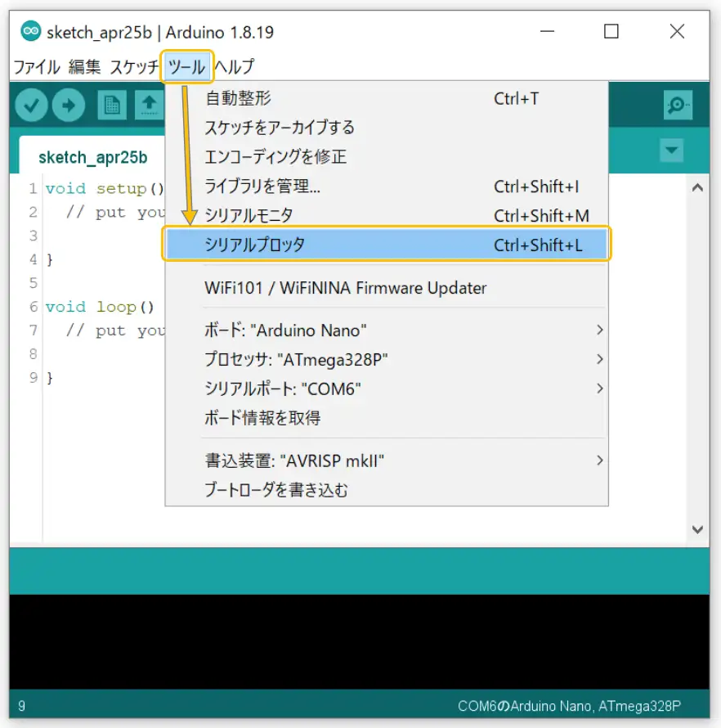Click closing brace on line 9
The width and height of the screenshot is (721, 728).
pyautogui.click(x=50, y=378)
